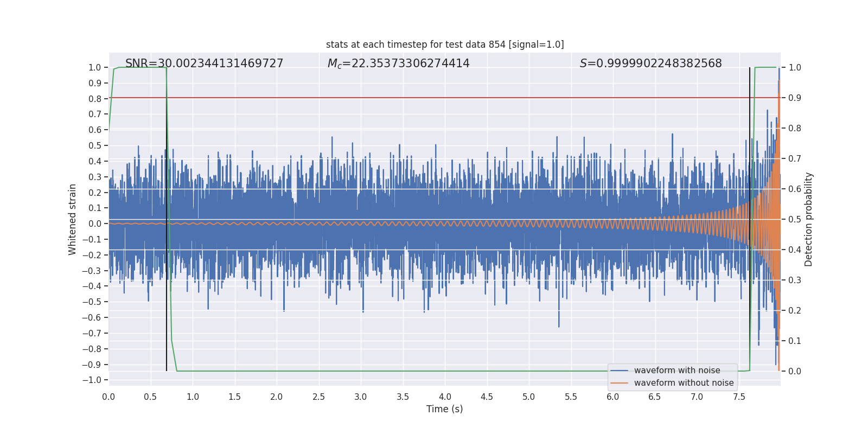The image size is (868, 434).
Task: Click time-axis tick label 6.0
Action: [613, 397]
